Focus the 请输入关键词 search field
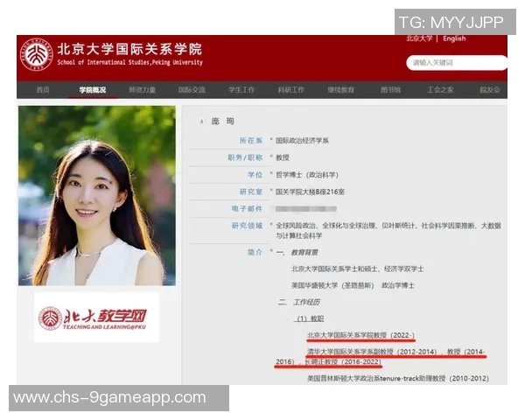This screenshot has height=420, width=525. pos(457,63)
